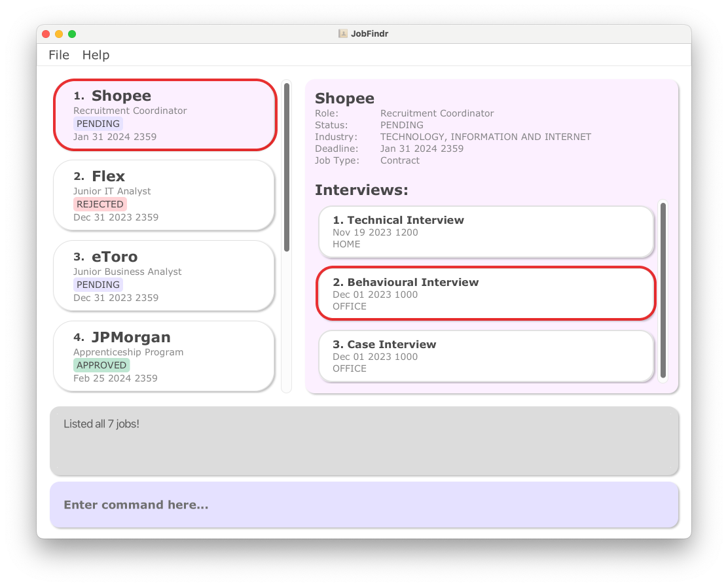
Task: Click the job list scrollbar thumb
Action: pos(287,168)
